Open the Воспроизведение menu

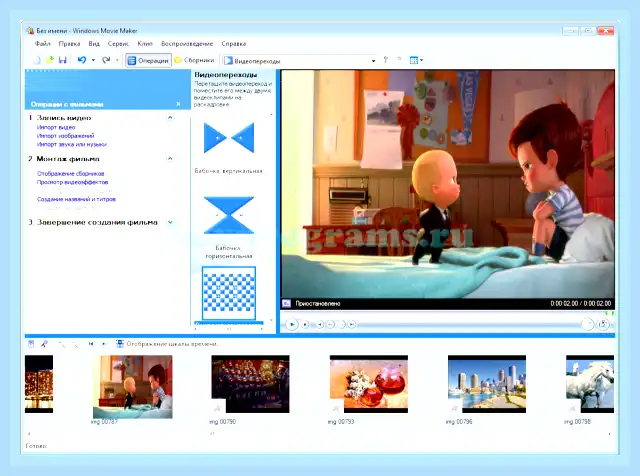click(x=187, y=44)
